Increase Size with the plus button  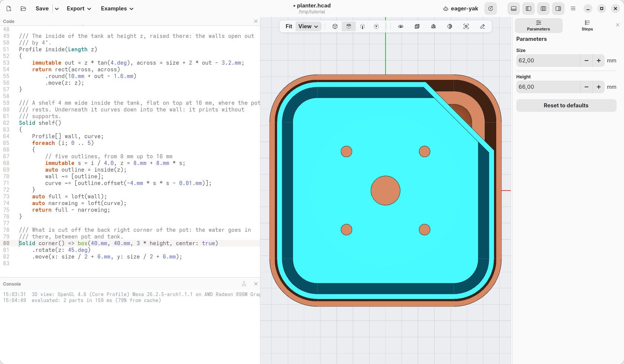pyautogui.click(x=599, y=61)
